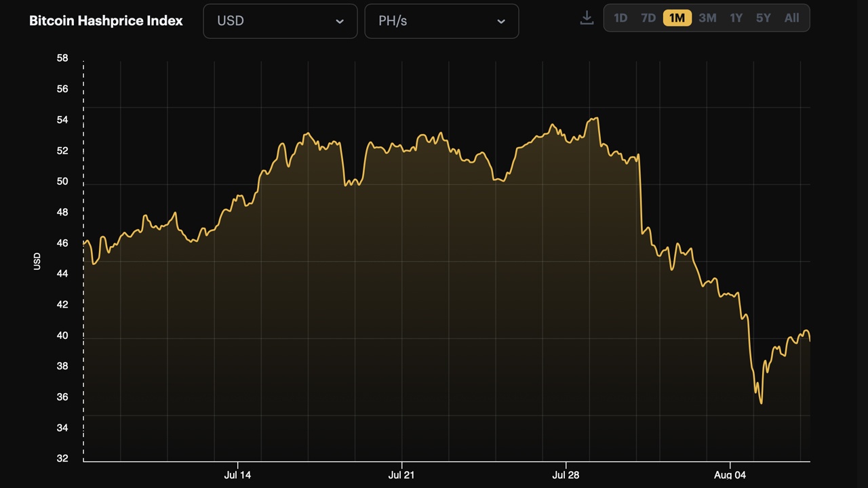
Task: Keep the 1M timeframe selected
Action: coord(677,18)
